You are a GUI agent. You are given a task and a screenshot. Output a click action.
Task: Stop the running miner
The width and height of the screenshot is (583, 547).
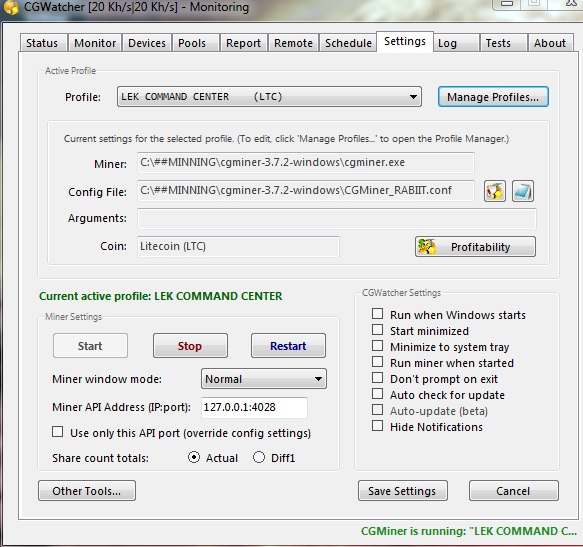click(190, 346)
